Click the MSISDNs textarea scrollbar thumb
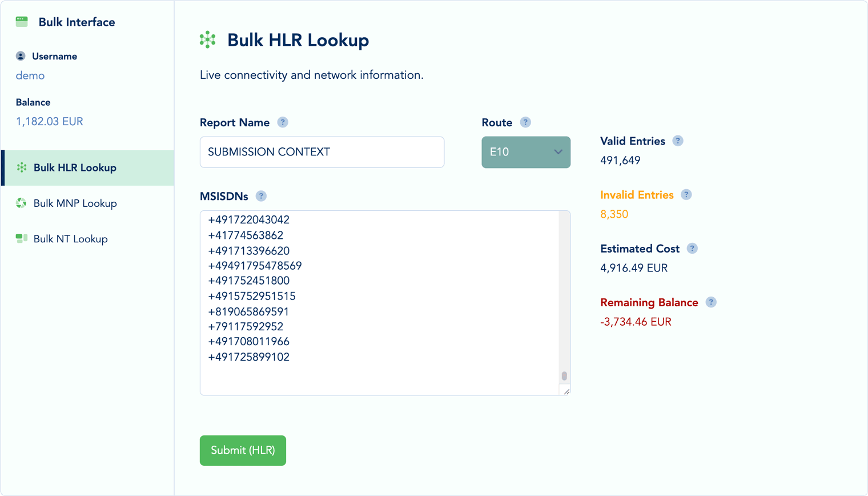868x496 pixels. coord(564,376)
